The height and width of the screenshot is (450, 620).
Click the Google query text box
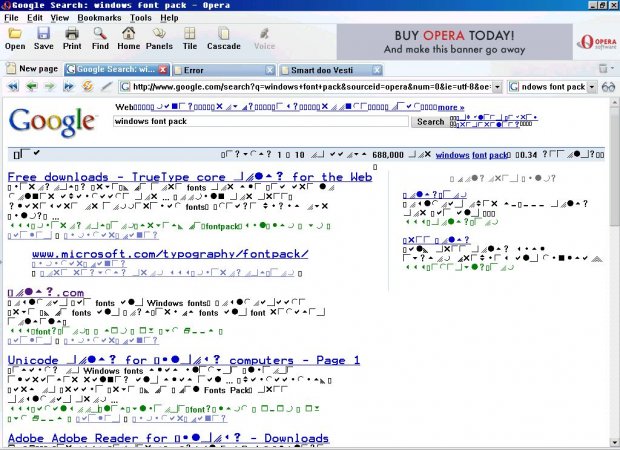click(x=261, y=121)
